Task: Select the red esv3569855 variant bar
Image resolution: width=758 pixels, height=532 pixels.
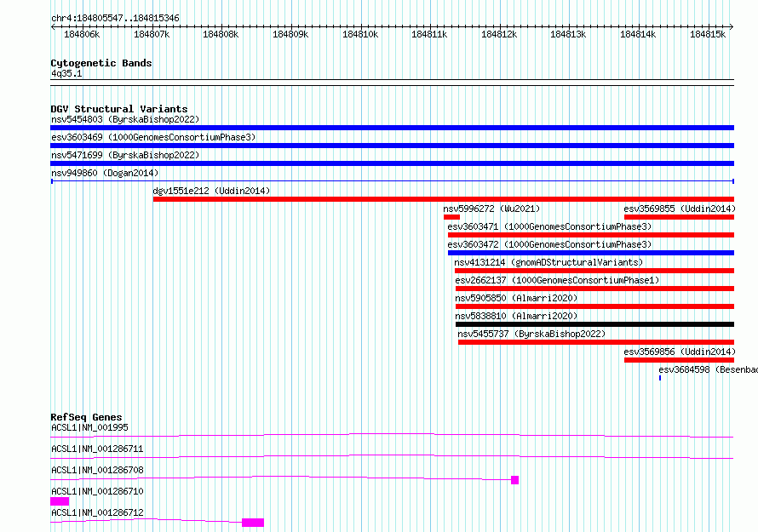Action: pyautogui.click(x=678, y=217)
